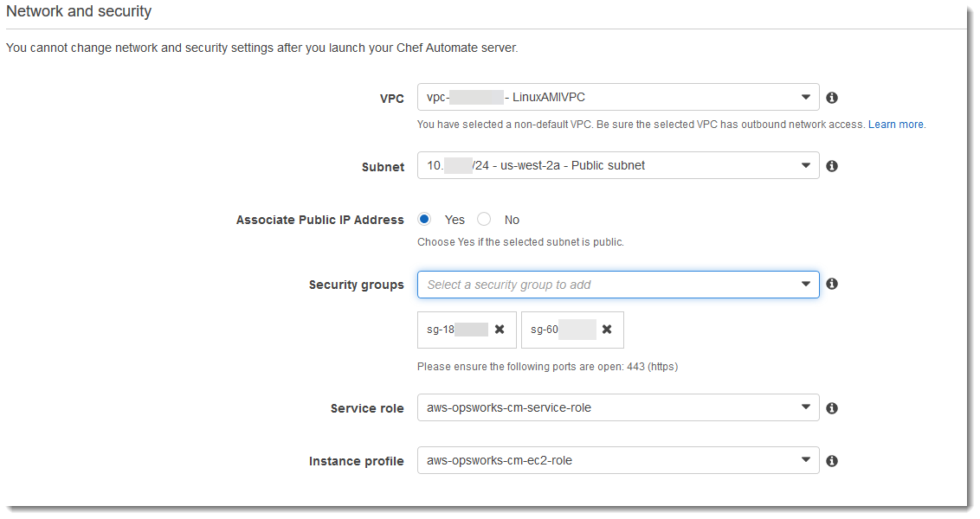
Task: Click the Instance profile label
Action: click(357, 462)
